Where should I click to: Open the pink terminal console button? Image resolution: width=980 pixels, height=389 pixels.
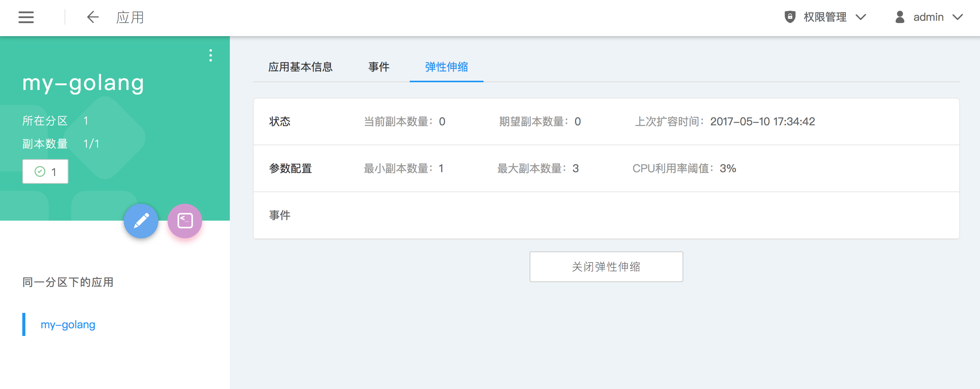tap(185, 221)
